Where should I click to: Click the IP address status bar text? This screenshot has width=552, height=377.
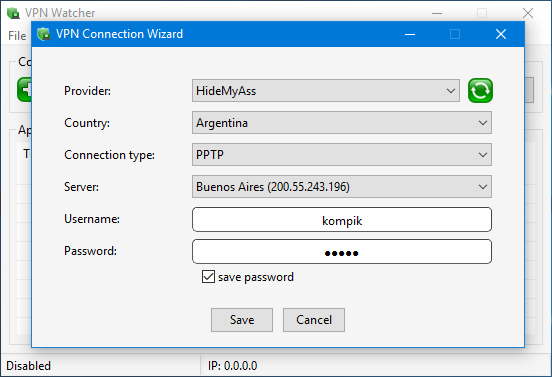pos(233,366)
